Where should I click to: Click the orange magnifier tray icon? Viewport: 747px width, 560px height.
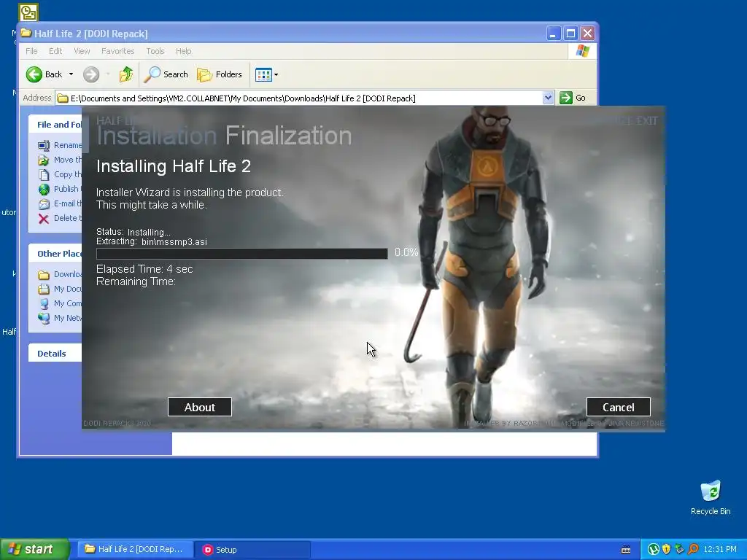(x=693, y=549)
